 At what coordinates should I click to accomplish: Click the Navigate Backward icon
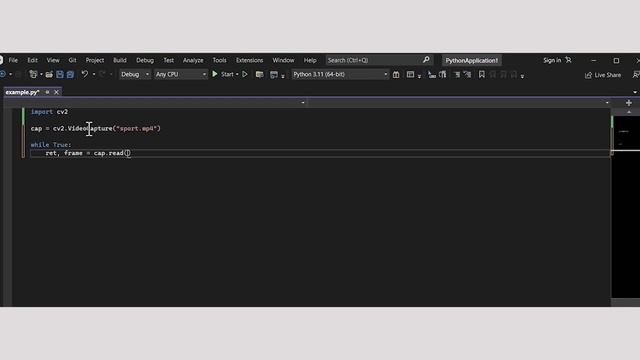click(3, 74)
